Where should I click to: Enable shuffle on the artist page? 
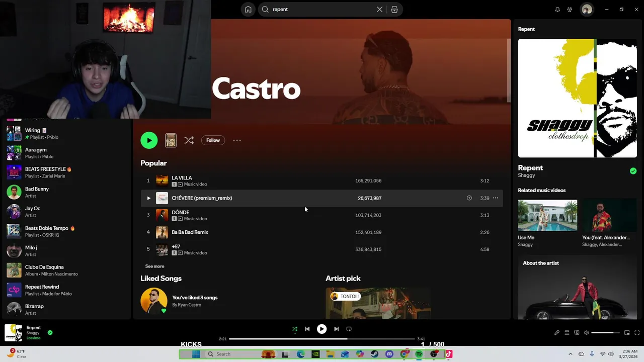(189, 140)
